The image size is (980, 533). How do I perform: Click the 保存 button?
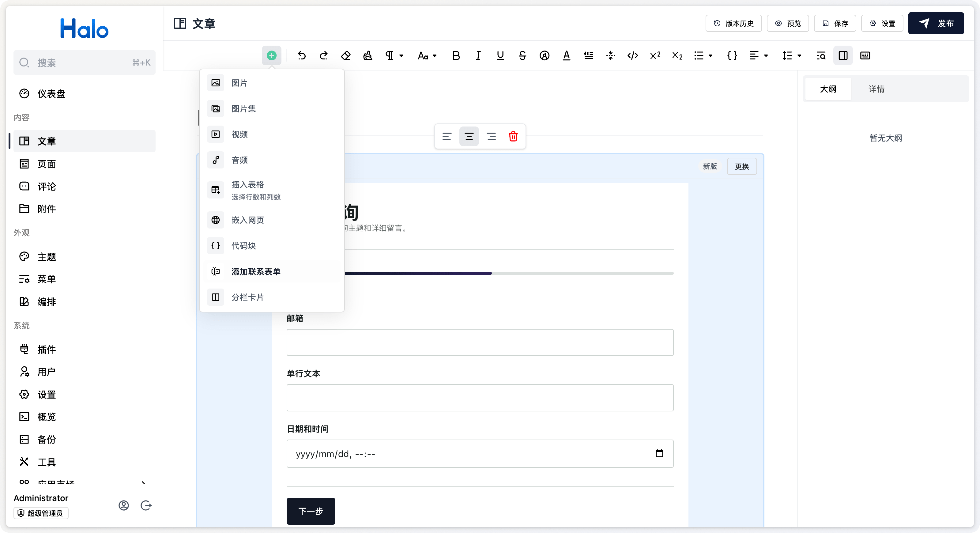835,24
